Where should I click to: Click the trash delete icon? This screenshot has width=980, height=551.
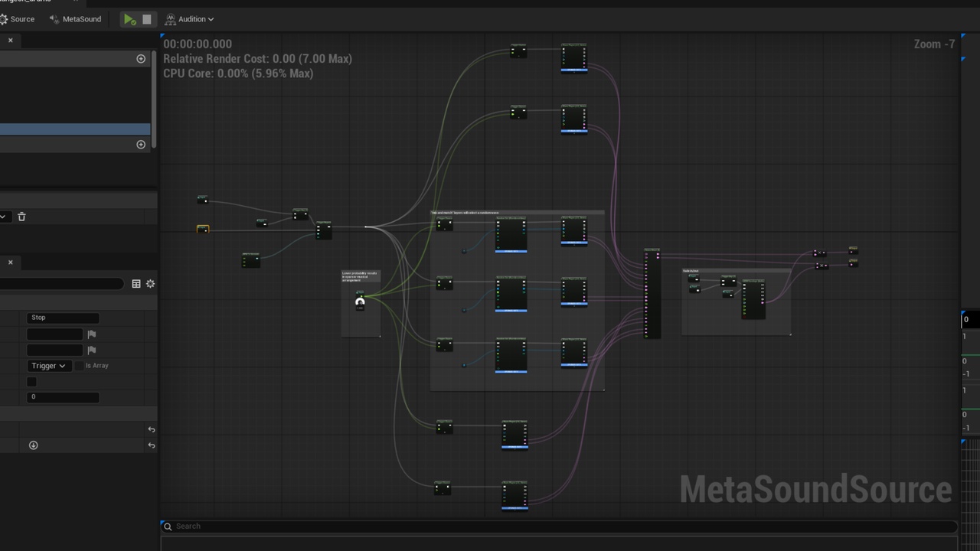(21, 217)
